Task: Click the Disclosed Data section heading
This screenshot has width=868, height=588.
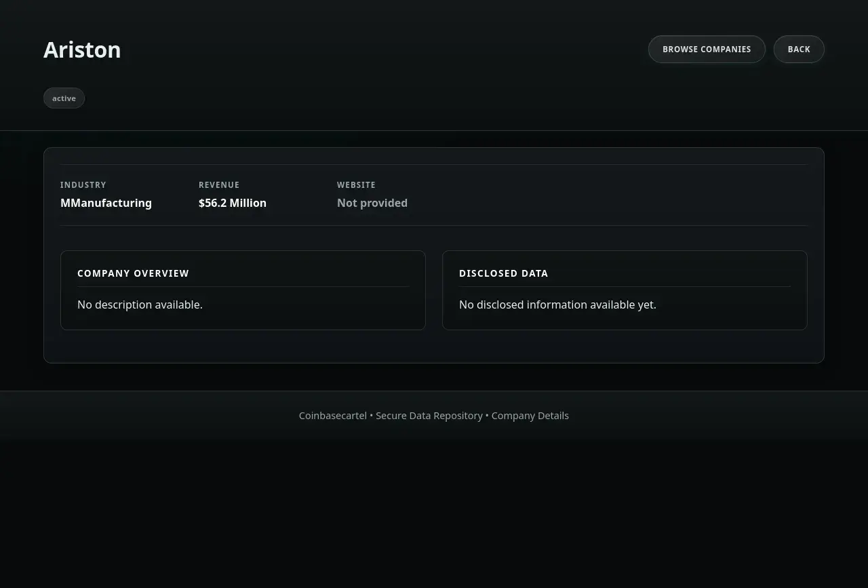Action: (503, 273)
